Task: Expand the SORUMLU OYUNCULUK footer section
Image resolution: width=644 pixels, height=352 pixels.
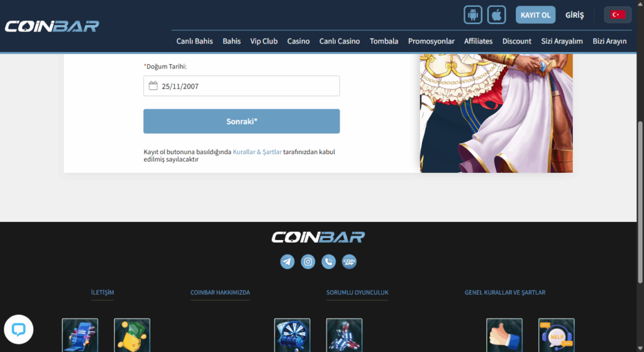Action: (x=357, y=292)
